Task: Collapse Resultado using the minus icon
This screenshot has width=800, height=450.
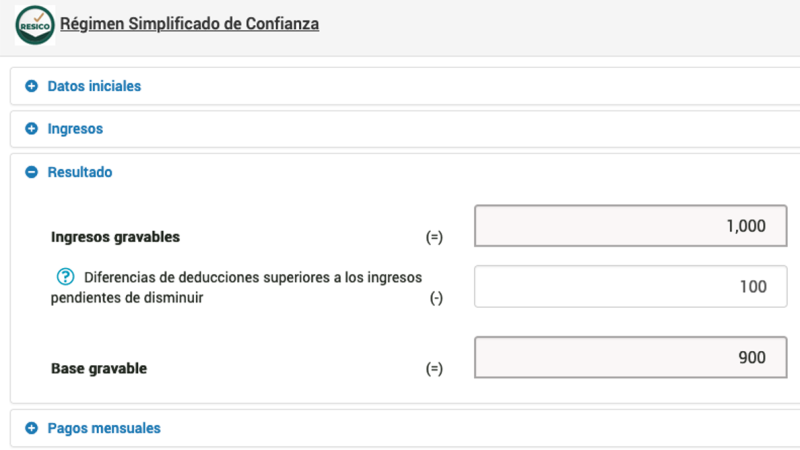Action: point(32,172)
